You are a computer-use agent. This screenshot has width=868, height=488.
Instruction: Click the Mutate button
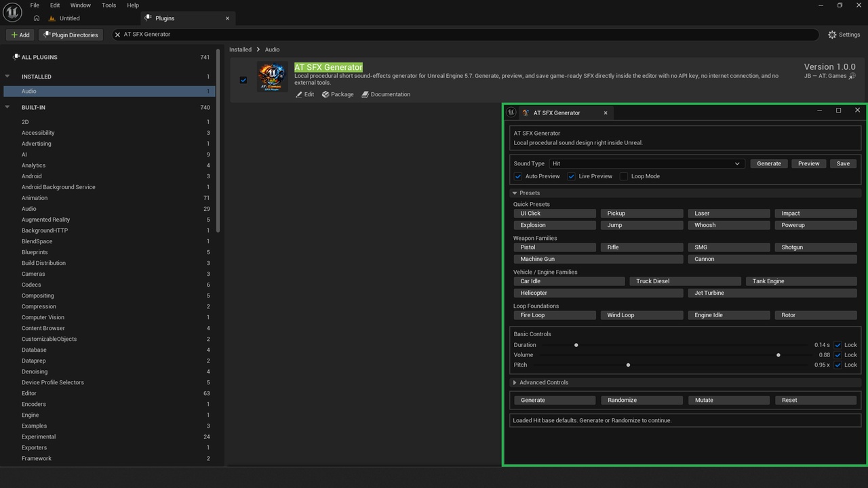click(728, 400)
